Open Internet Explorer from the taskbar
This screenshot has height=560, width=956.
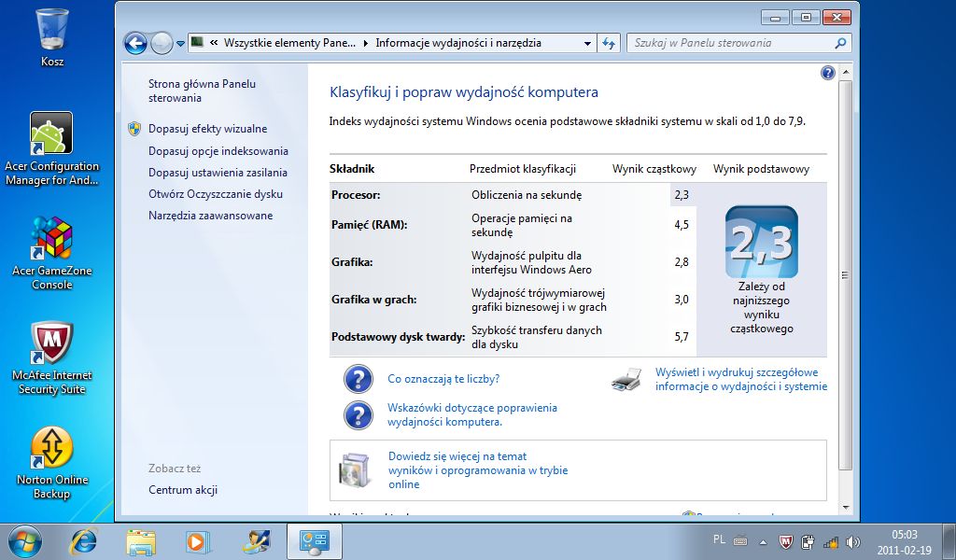coord(83,541)
